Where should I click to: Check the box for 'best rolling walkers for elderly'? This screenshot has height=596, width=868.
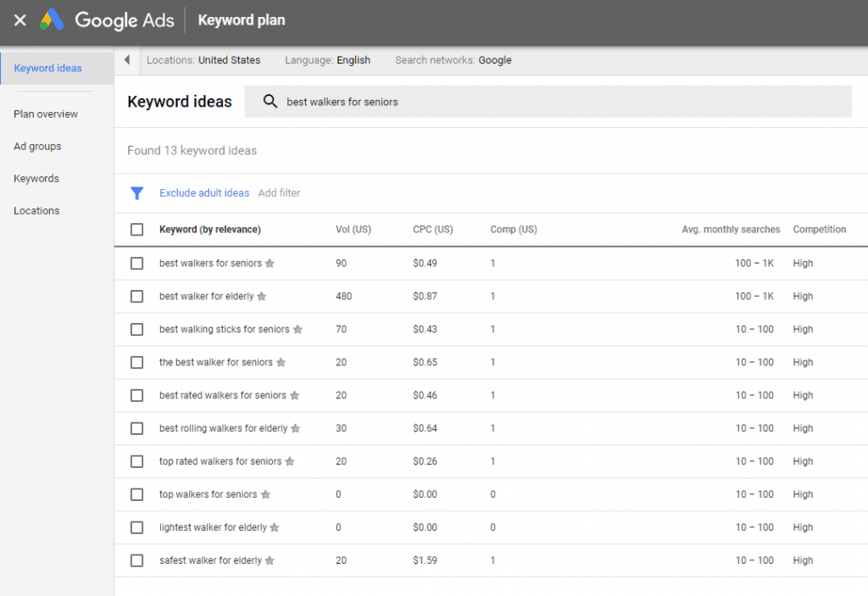click(x=136, y=429)
